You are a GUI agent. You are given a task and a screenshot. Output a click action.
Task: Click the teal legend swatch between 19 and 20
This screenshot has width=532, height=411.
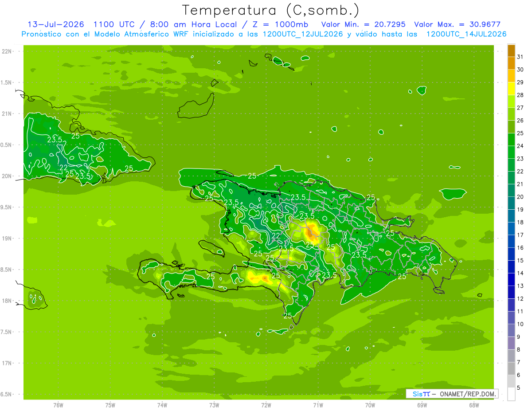coord(511,204)
